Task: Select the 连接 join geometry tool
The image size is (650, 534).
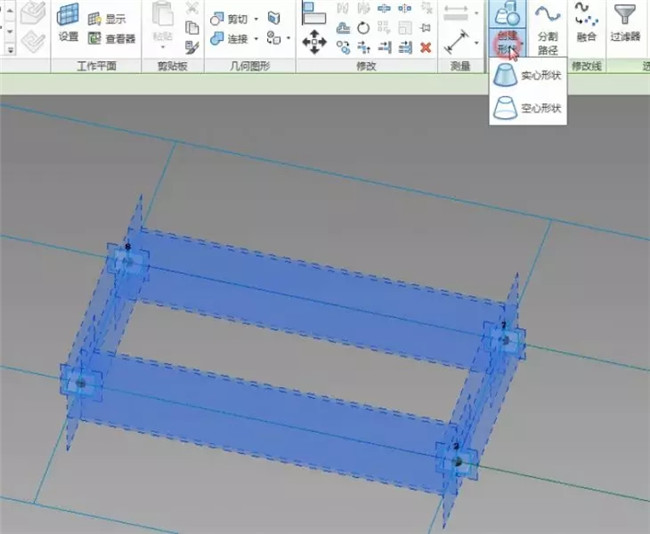Action: pos(229,39)
